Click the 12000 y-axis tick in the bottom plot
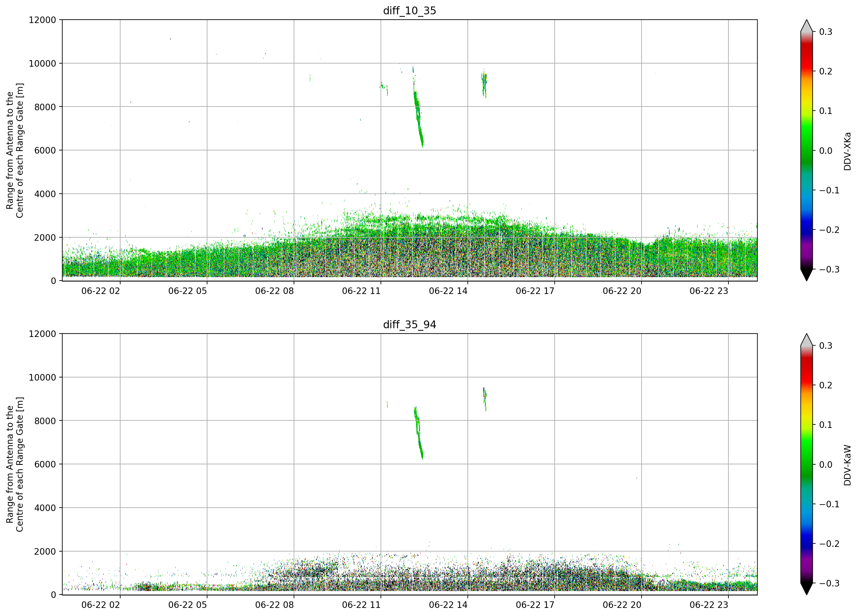 click(42, 334)
